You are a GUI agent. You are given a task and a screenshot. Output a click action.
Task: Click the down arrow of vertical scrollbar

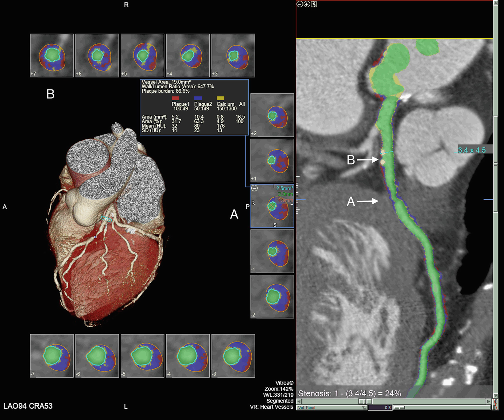[495, 396]
